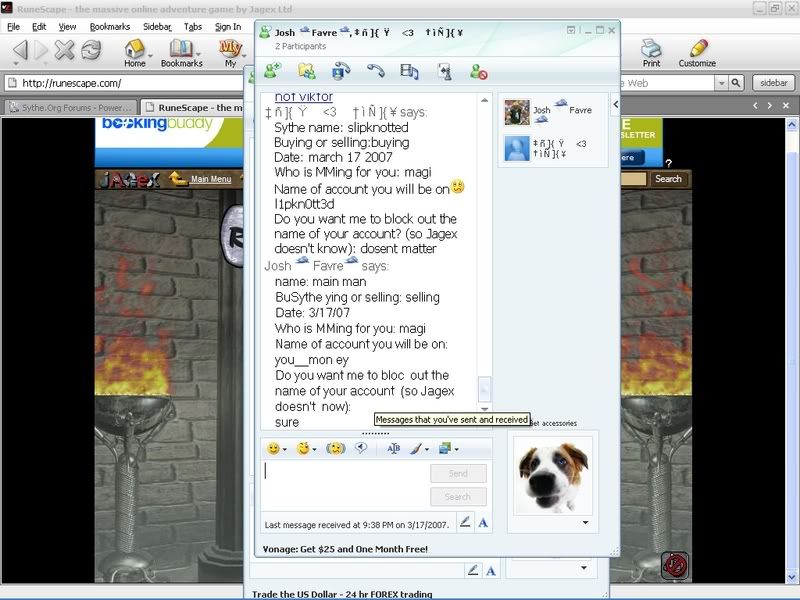The image size is (800, 600).
Task: Click the chat history scrollbar up arrow
Action: coord(484,100)
